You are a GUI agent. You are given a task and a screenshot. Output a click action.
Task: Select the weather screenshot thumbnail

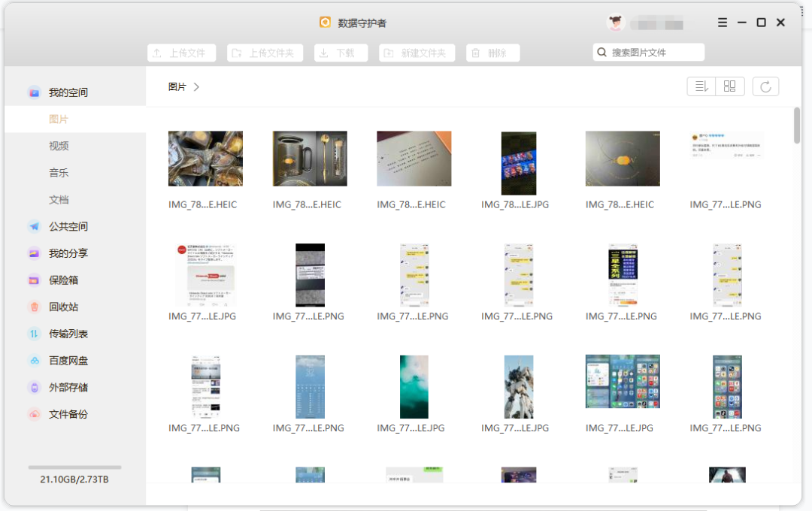point(310,387)
